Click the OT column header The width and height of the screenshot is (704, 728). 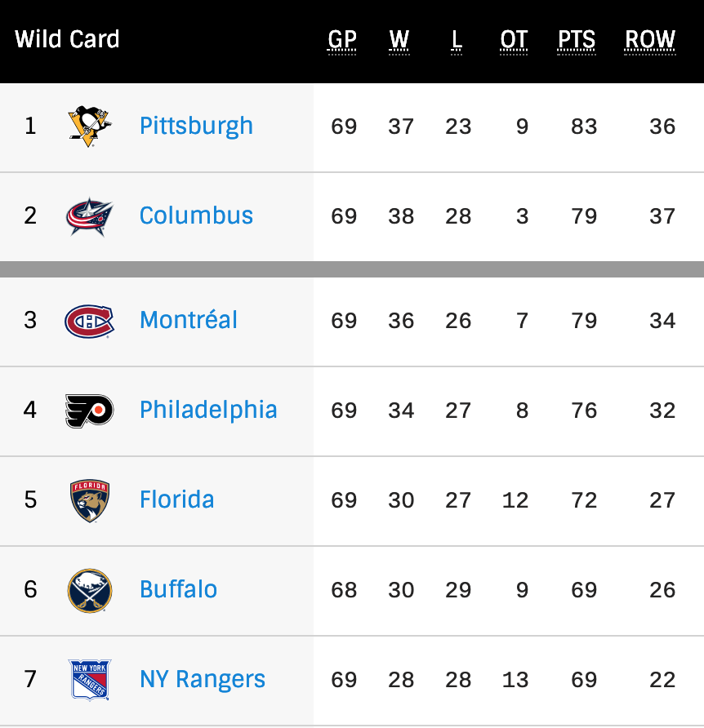tap(514, 39)
